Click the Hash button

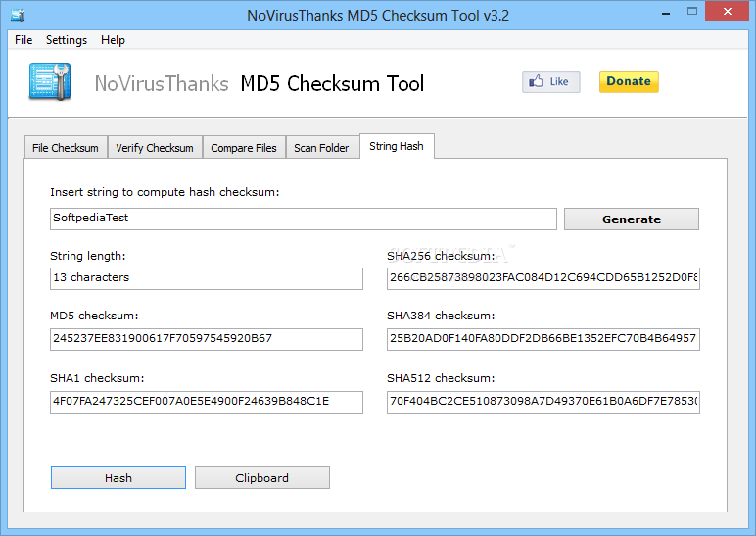click(118, 477)
